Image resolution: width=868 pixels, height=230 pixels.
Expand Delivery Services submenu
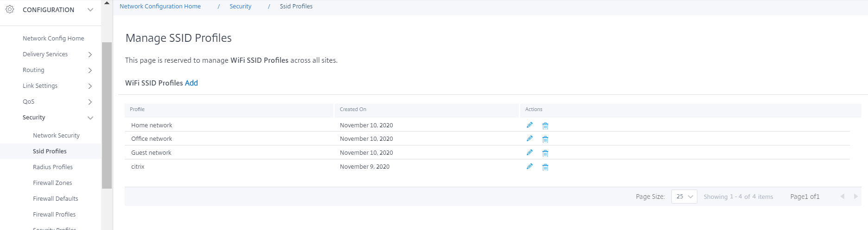[x=90, y=54]
